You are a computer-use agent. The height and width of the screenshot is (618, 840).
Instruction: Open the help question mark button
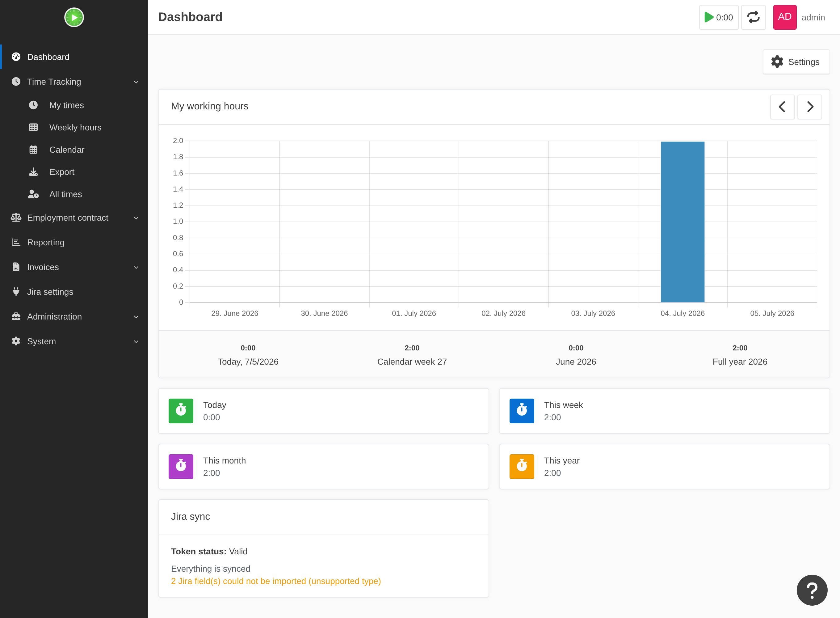(x=812, y=590)
